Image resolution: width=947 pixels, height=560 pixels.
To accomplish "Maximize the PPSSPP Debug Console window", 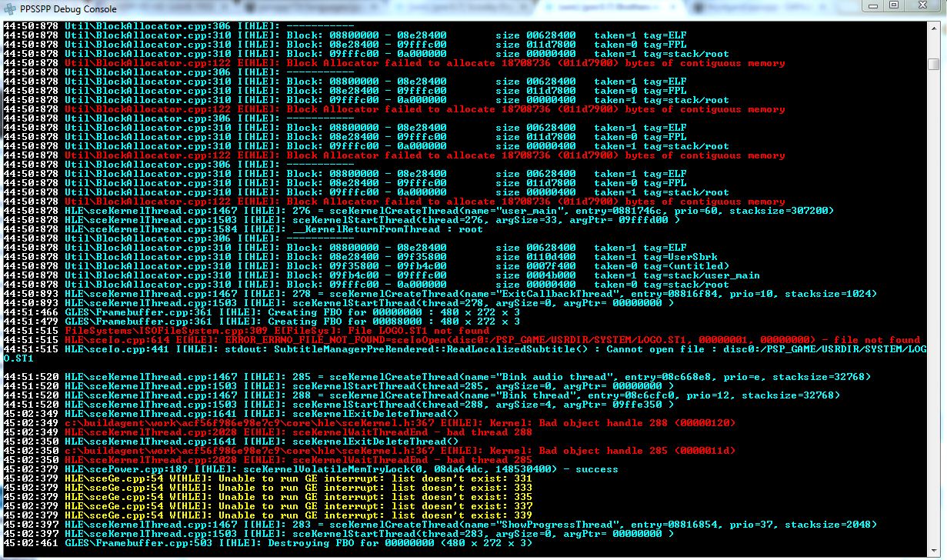I will coord(893,5).
